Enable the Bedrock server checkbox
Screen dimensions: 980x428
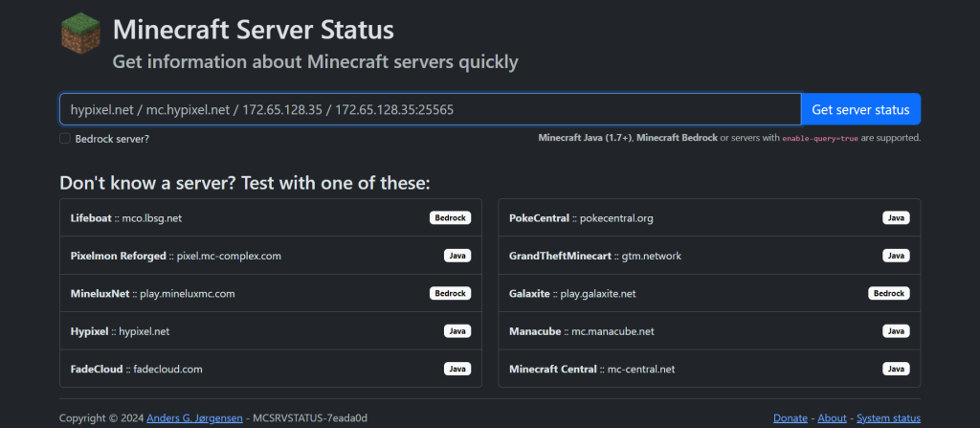pos(65,138)
